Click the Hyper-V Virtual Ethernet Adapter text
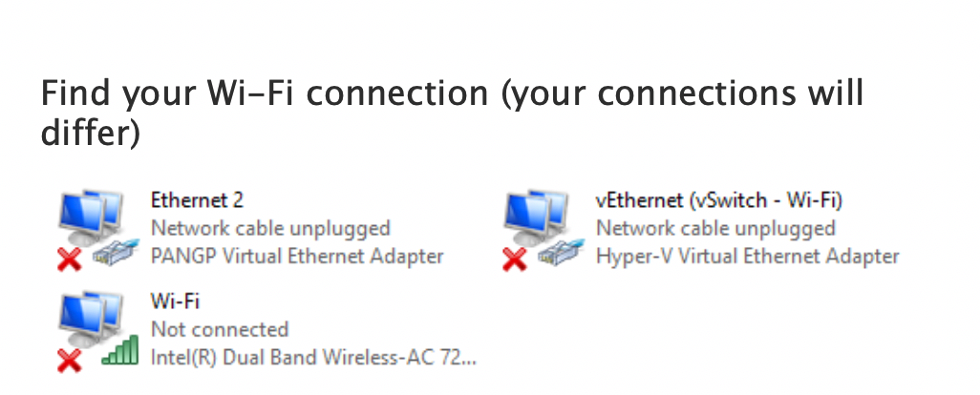 coord(748,257)
